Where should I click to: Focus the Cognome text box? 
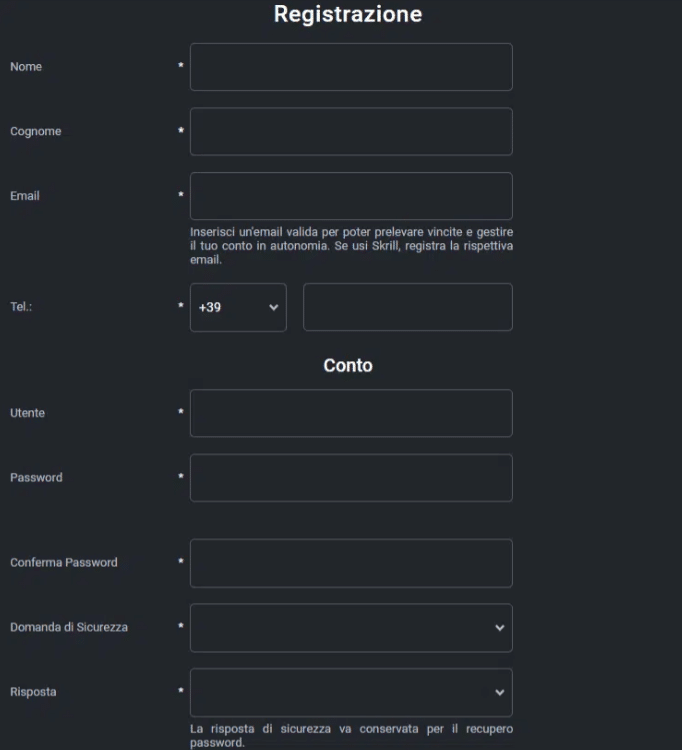click(x=351, y=132)
